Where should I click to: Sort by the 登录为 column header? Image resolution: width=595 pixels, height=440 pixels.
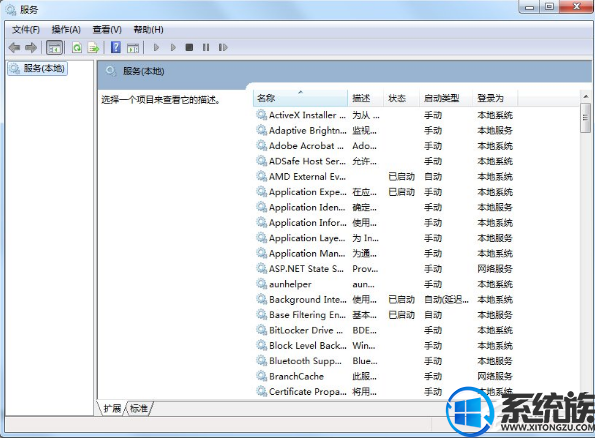(495, 98)
